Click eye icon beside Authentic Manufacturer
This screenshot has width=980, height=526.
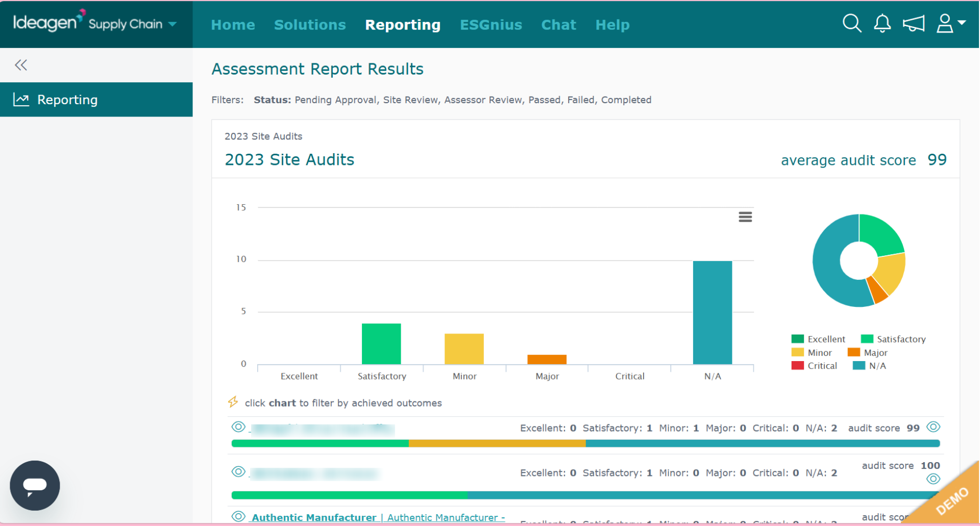(x=238, y=516)
